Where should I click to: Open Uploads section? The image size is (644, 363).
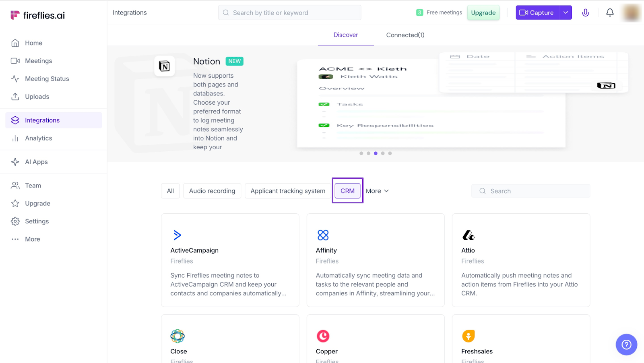tap(54, 97)
